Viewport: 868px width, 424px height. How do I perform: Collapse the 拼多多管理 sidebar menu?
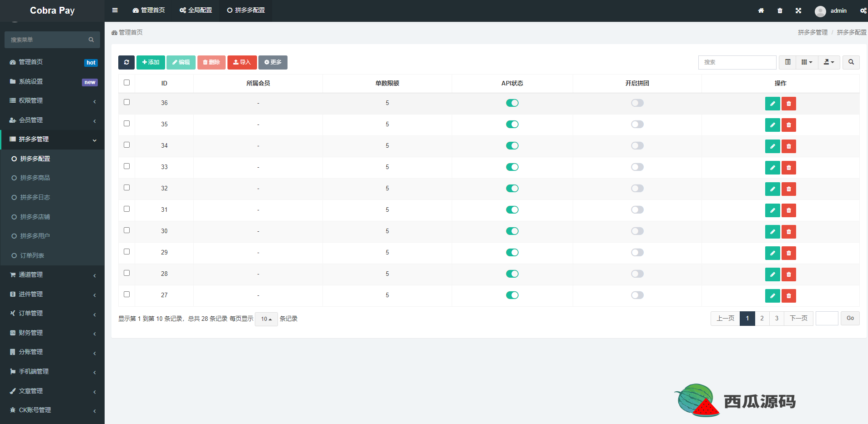[52, 140]
